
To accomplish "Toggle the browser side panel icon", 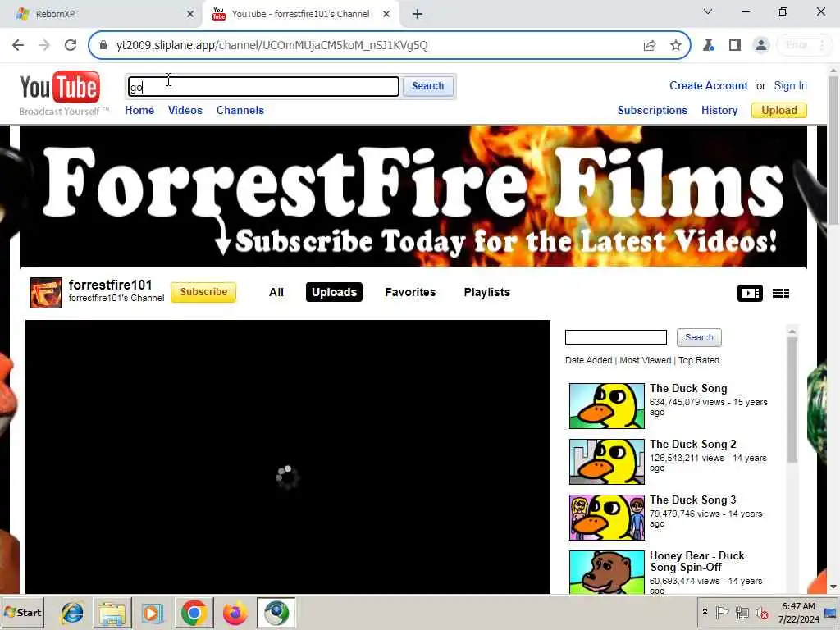I will (x=734, y=45).
